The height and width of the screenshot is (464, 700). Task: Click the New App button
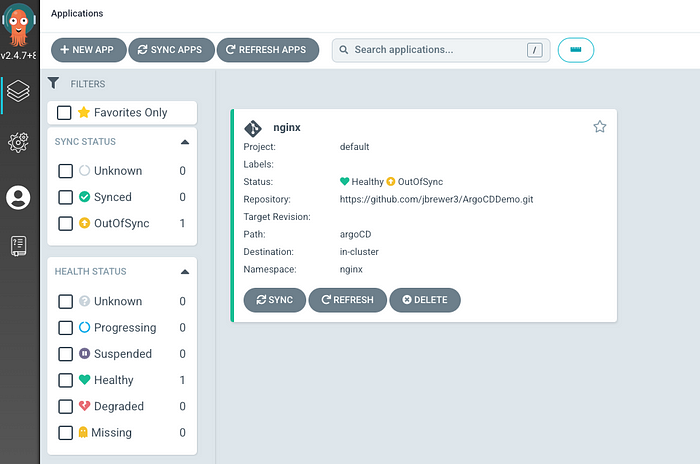pos(88,50)
